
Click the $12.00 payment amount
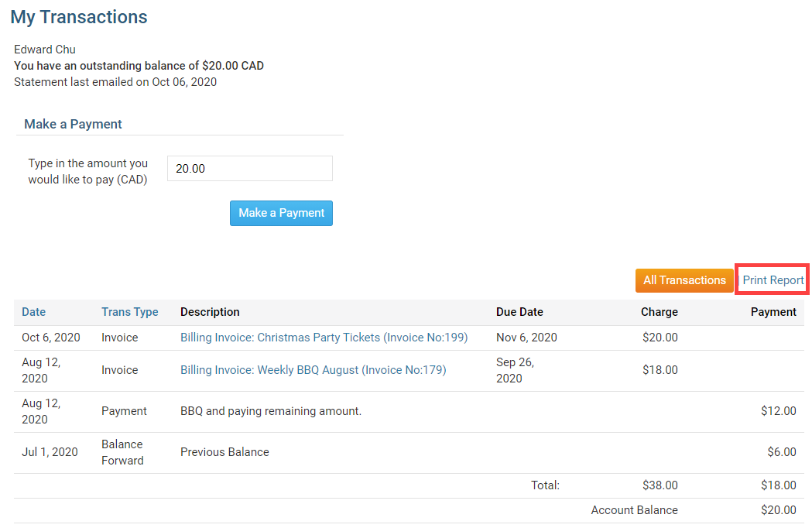click(x=778, y=411)
